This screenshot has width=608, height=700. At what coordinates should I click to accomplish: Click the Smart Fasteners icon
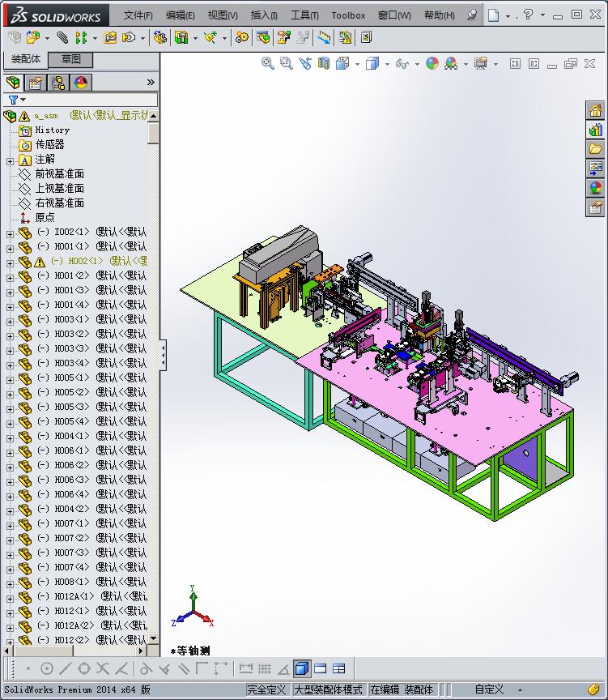(x=110, y=37)
